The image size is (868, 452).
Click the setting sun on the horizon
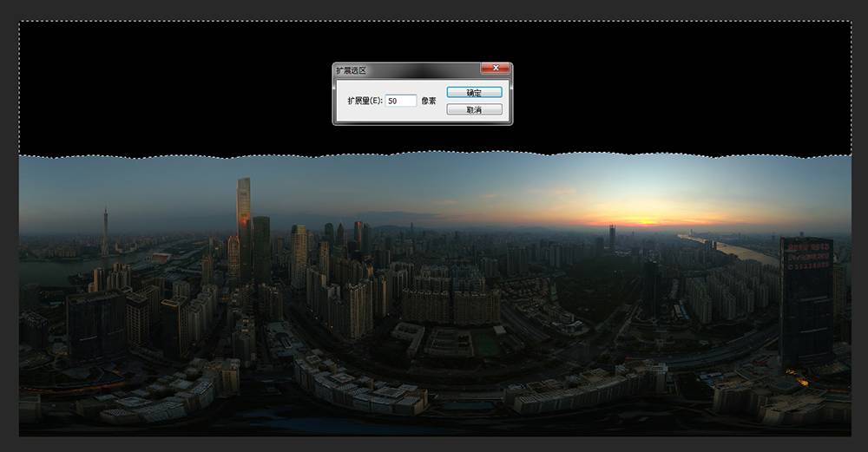coord(648,221)
